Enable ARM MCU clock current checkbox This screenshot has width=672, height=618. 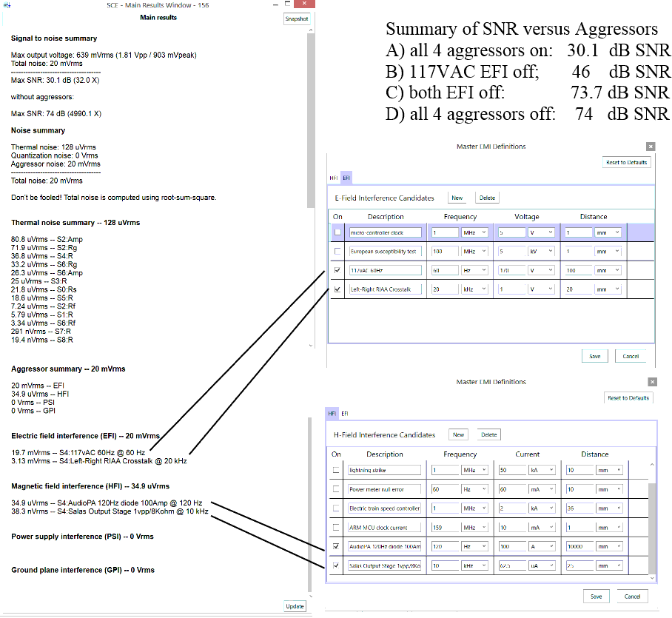[x=336, y=527]
